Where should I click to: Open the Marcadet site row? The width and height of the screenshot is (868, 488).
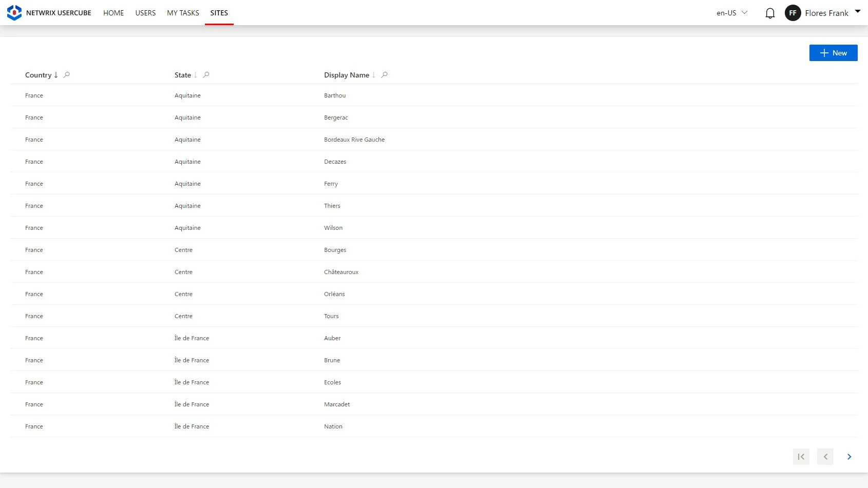434,404
